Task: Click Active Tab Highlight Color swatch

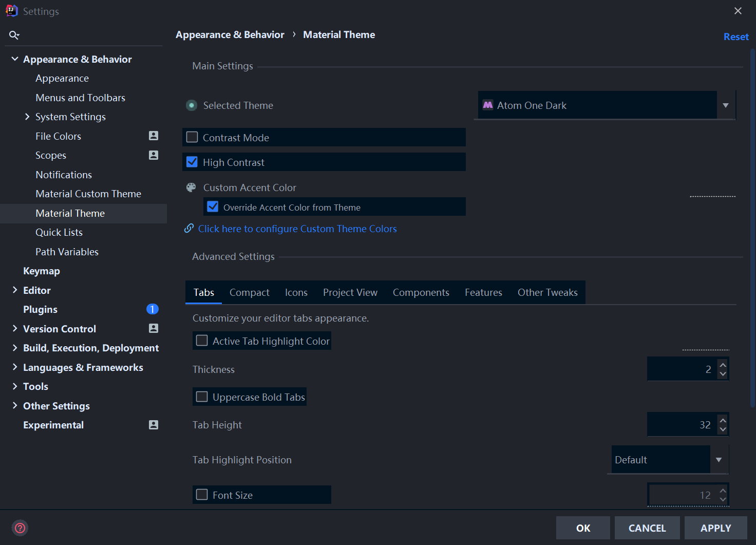Action: pyautogui.click(x=706, y=342)
